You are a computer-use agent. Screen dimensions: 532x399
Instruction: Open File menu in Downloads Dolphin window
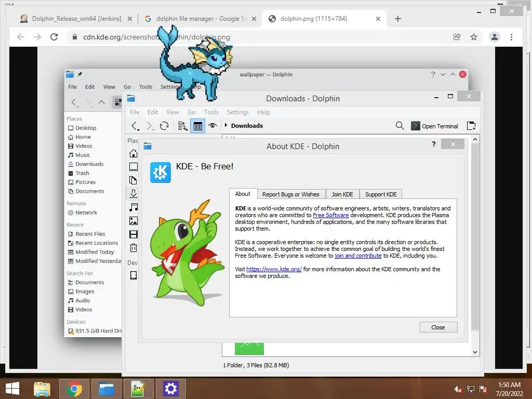[x=135, y=112]
